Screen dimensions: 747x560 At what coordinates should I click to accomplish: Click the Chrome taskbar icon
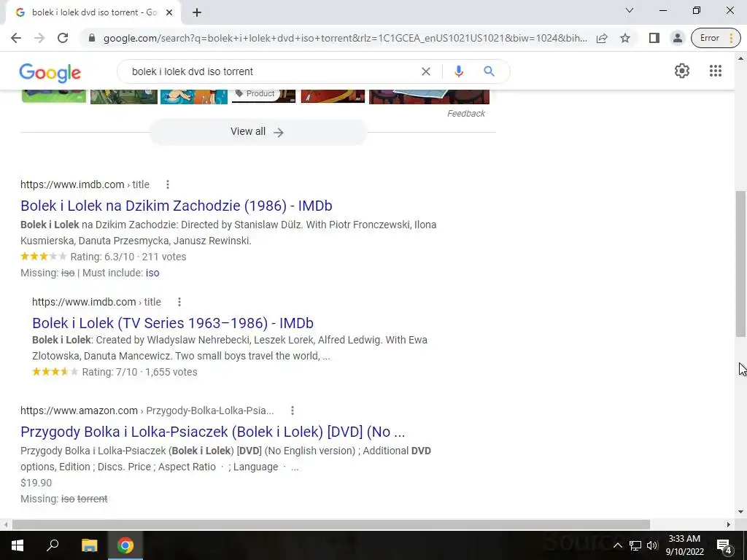click(x=125, y=545)
